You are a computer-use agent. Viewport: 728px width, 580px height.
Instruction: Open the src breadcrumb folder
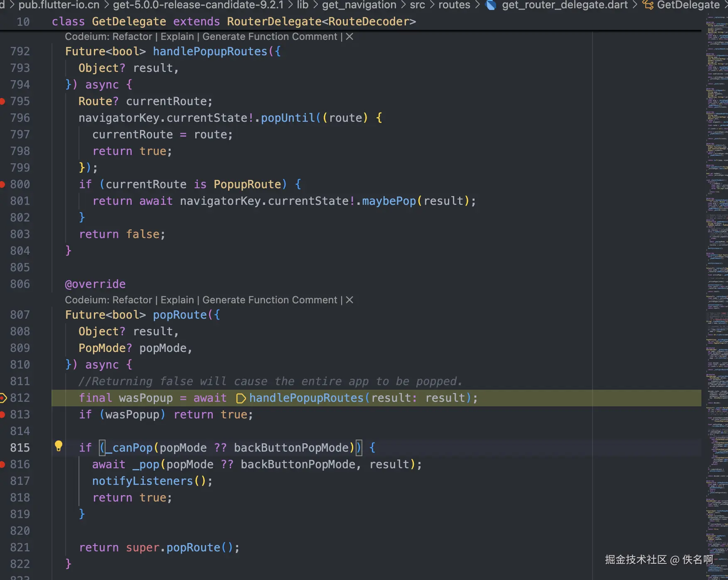pyautogui.click(x=417, y=5)
